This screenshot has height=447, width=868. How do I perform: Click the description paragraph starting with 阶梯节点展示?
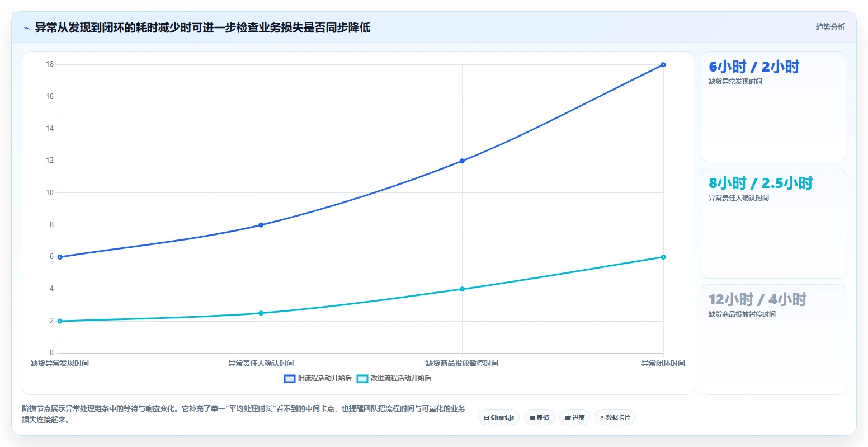pyautogui.click(x=244, y=415)
